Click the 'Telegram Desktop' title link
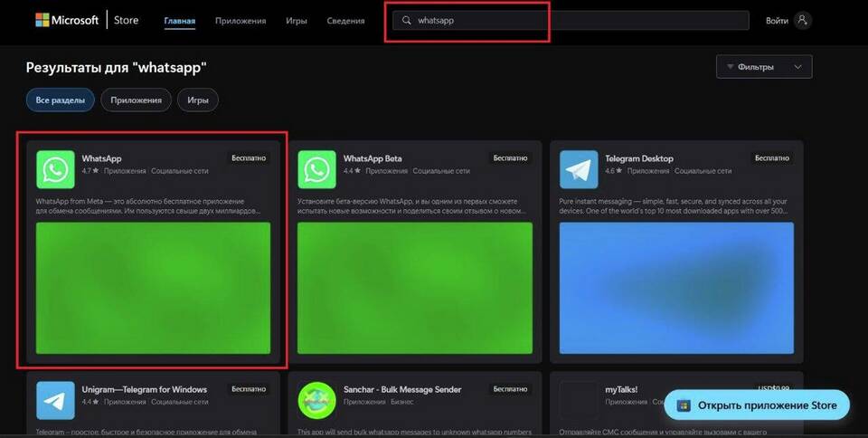The image size is (868, 438). (639, 158)
